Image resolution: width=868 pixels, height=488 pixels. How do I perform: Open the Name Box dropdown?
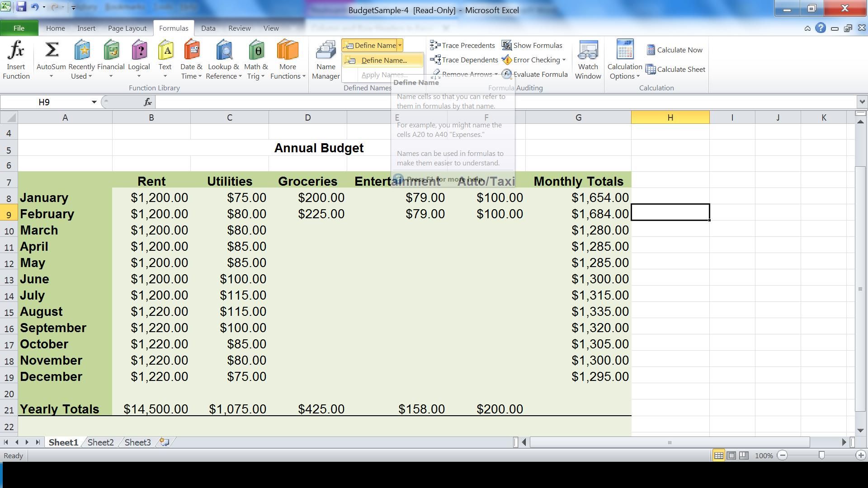[94, 102]
